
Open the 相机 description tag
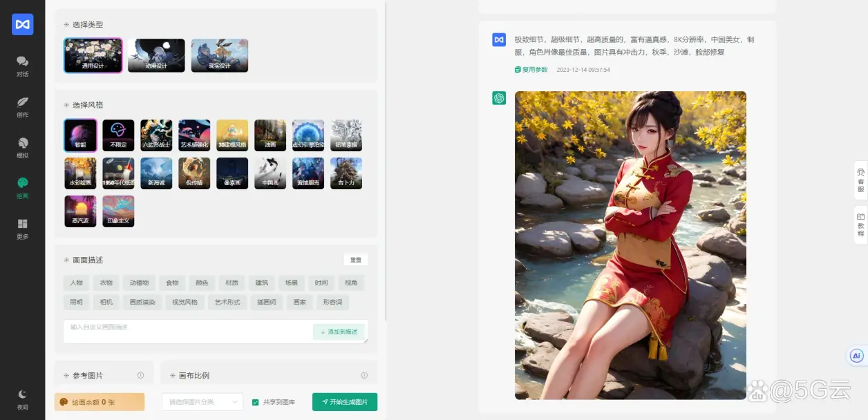106,302
